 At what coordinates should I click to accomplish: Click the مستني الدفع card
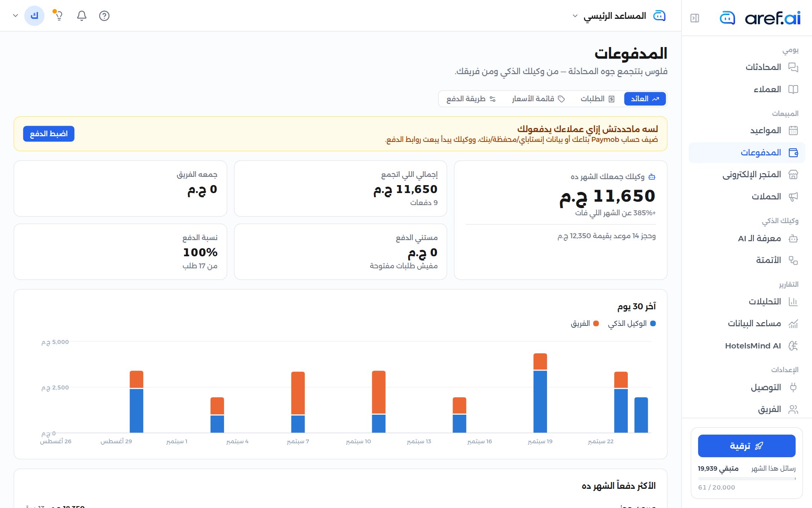click(341, 252)
